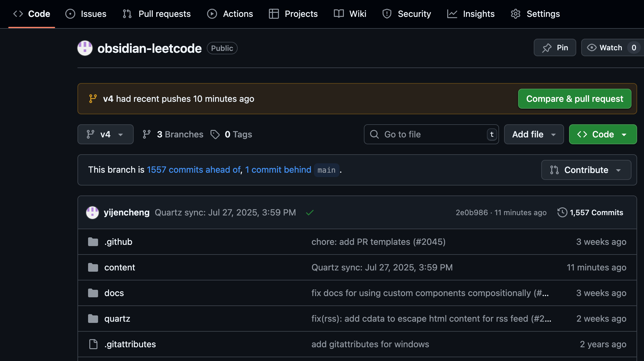Click the repository owner avatar beside obsidian-leetcode
Image resolution: width=644 pixels, height=361 pixels.
tap(85, 48)
